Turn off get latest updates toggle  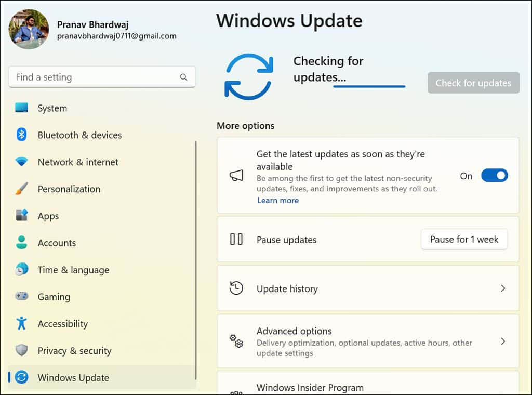tap(495, 176)
